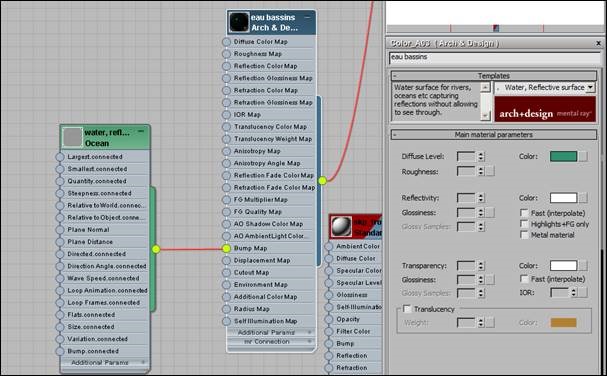Enable the Transparency Fast (interpolate) checkbox
This screenshot has width=607, height=376.
(x=524, y=279)
